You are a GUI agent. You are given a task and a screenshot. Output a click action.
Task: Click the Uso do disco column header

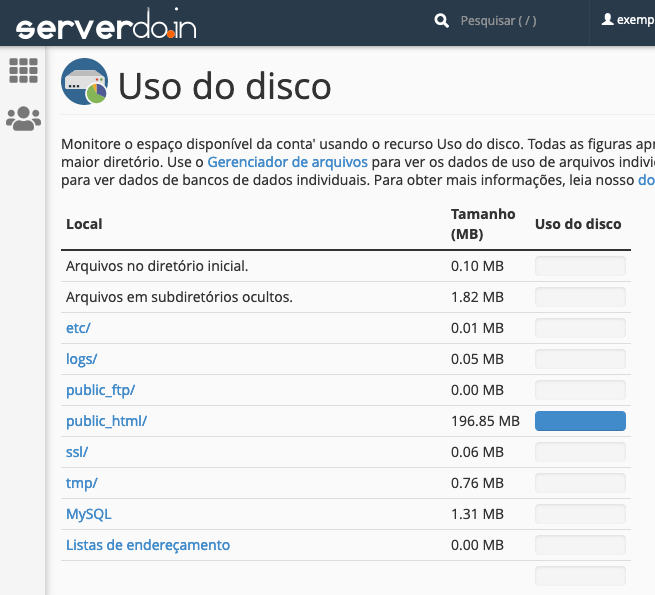click(x=578, y=224)
